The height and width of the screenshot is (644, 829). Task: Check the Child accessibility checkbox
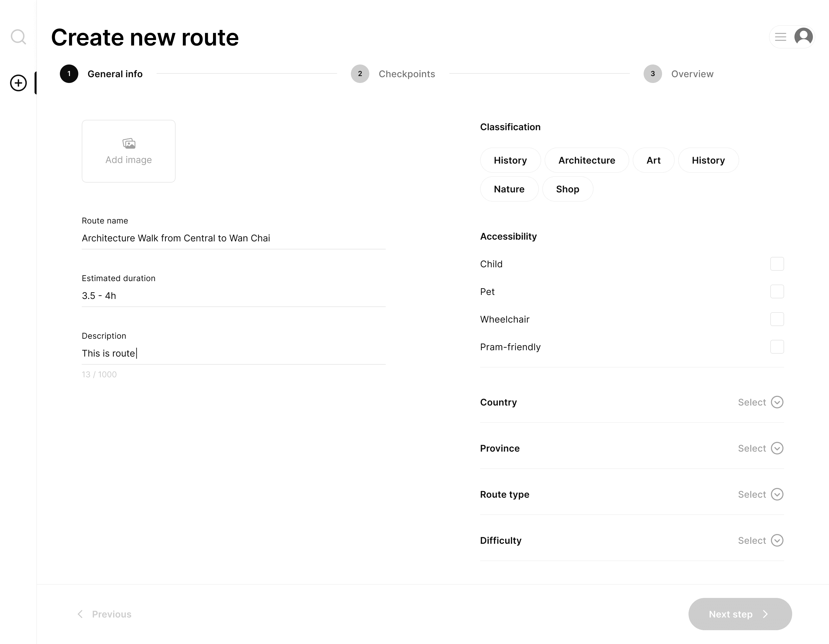[x=777, y=264]
